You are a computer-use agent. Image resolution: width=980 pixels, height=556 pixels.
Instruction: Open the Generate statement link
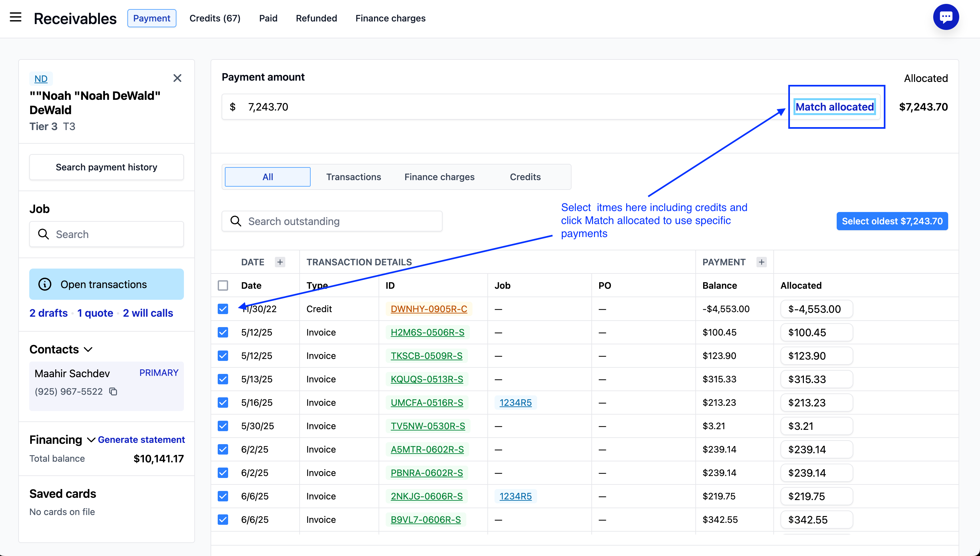141,440
